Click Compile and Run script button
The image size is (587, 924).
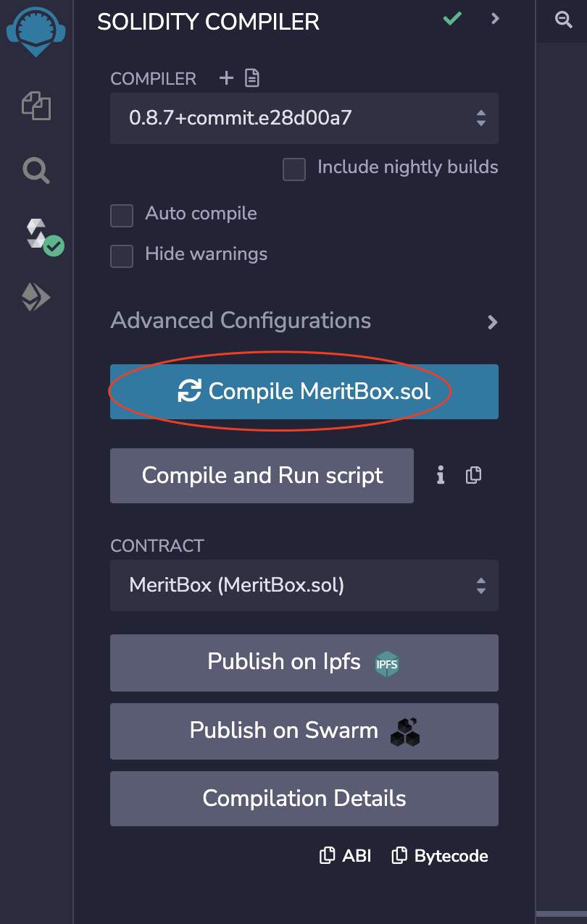[x=262, y=476]
